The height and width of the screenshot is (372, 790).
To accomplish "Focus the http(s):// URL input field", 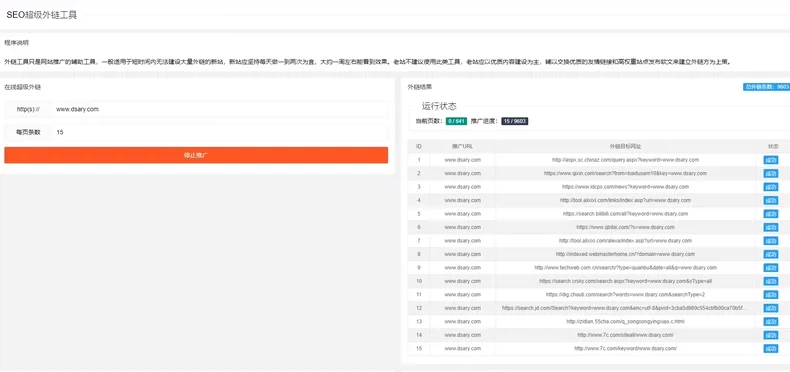I will (x=220, y=109).
